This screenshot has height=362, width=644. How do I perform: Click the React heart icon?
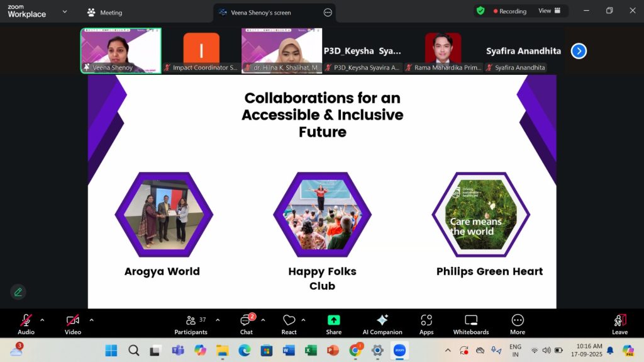(289, 324)
